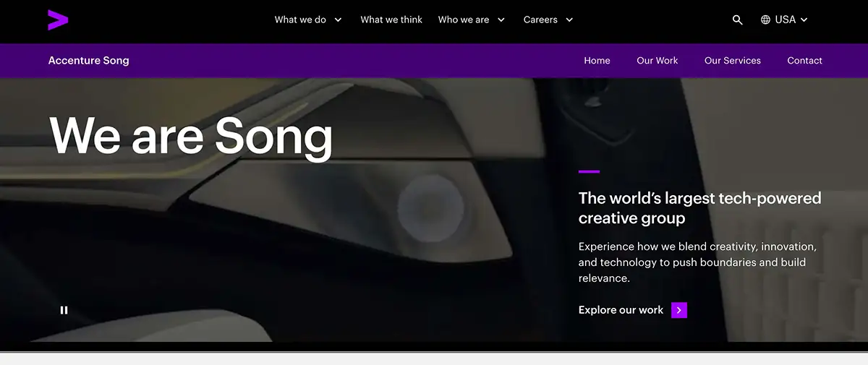
Task: Click the purple arrow next to Explore our work
Action: click(x=679, y=310)
